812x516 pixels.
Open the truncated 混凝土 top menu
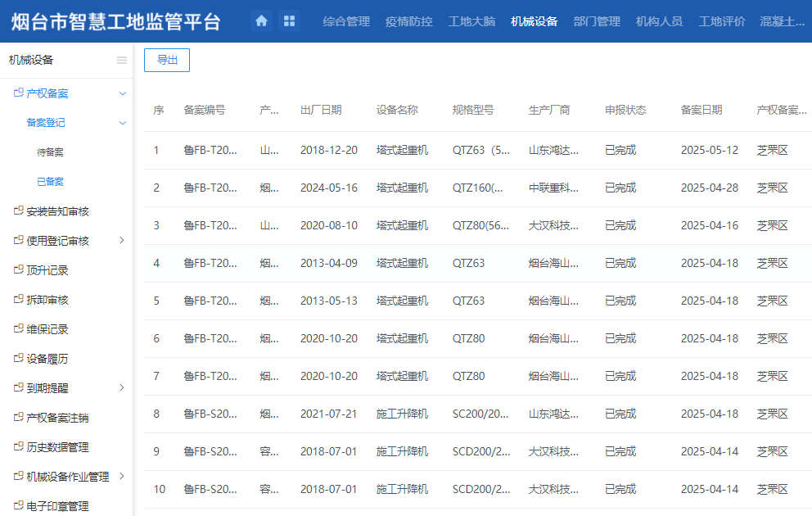tap(782, 22)
